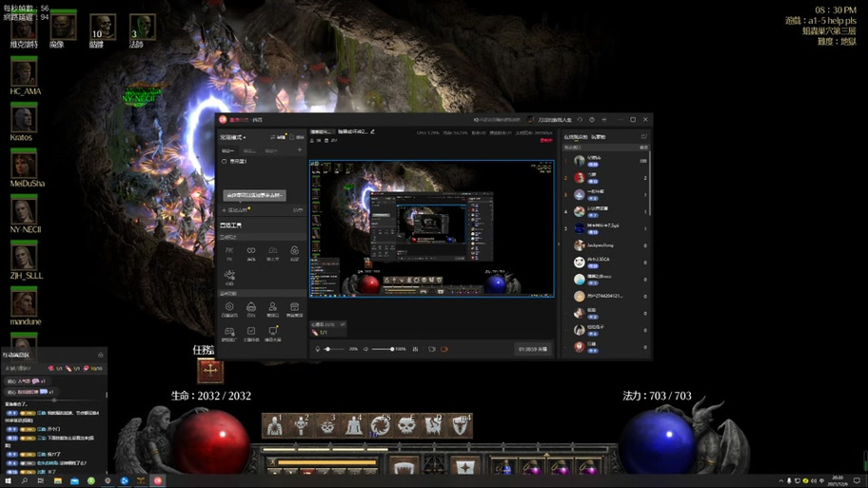Select mandune party member portrait
This screenshot has width=868, height=488.
24,303
